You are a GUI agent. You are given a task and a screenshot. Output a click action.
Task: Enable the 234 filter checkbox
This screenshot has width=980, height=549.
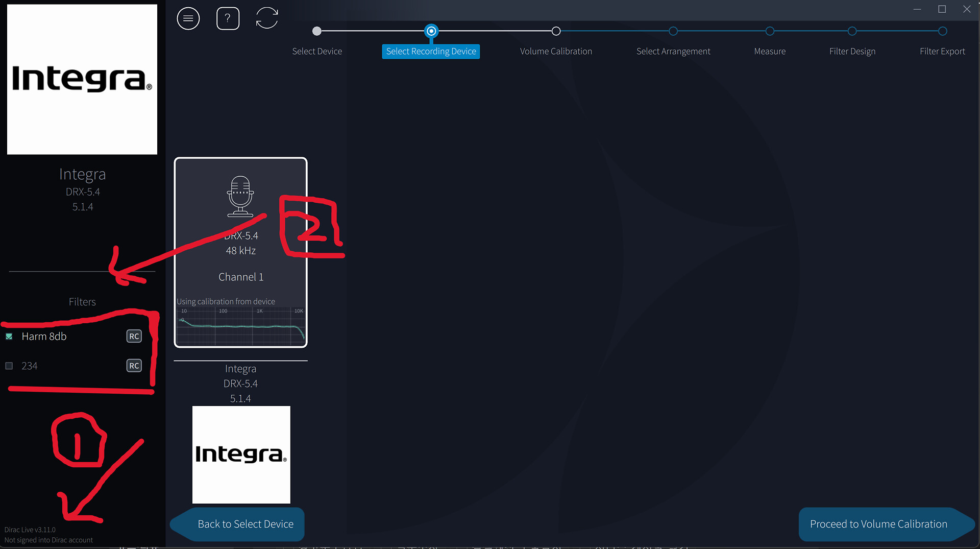click(9, 366)
